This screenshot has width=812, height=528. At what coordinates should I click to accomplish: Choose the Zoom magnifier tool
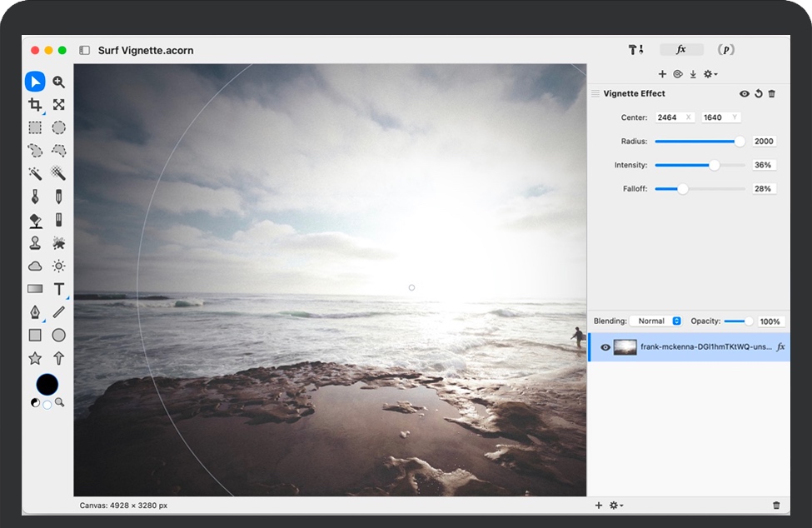tap(59, 82)
